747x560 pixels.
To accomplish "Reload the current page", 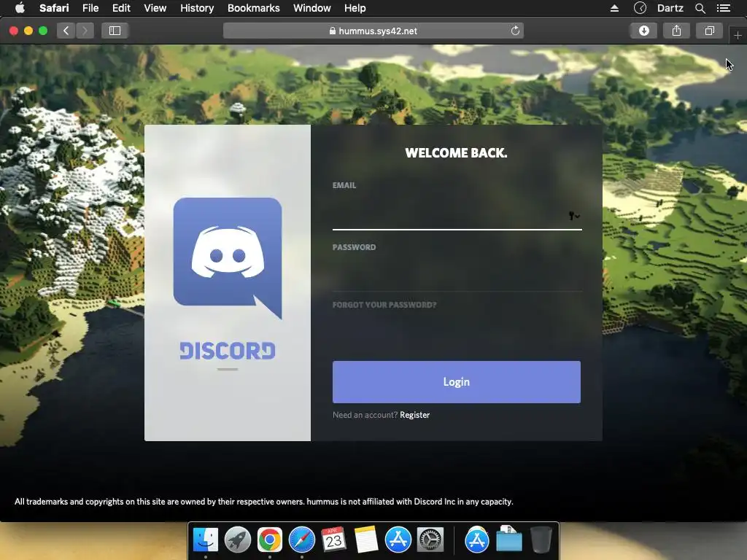I will point(515,31).
